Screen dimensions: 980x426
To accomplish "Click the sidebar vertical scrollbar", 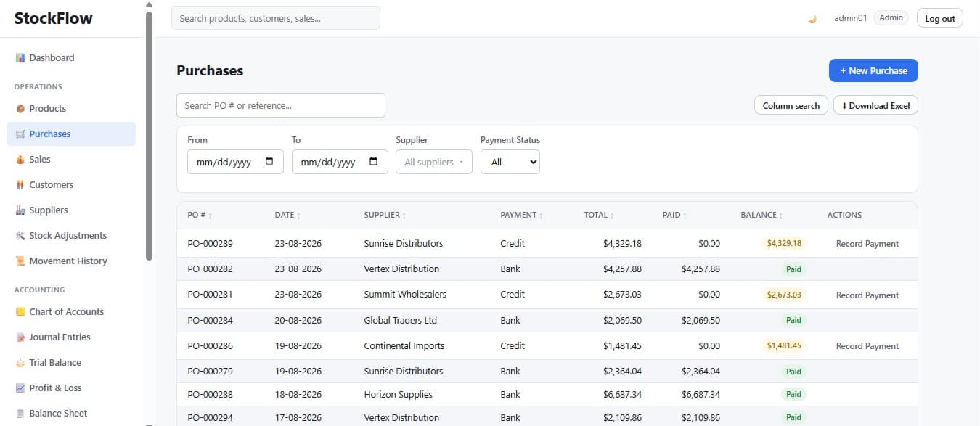I will (x=150, y=136).
